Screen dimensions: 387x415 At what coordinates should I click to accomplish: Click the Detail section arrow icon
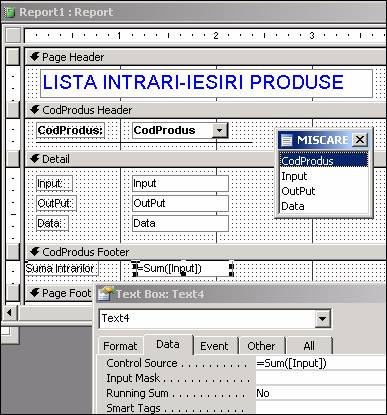35,159
